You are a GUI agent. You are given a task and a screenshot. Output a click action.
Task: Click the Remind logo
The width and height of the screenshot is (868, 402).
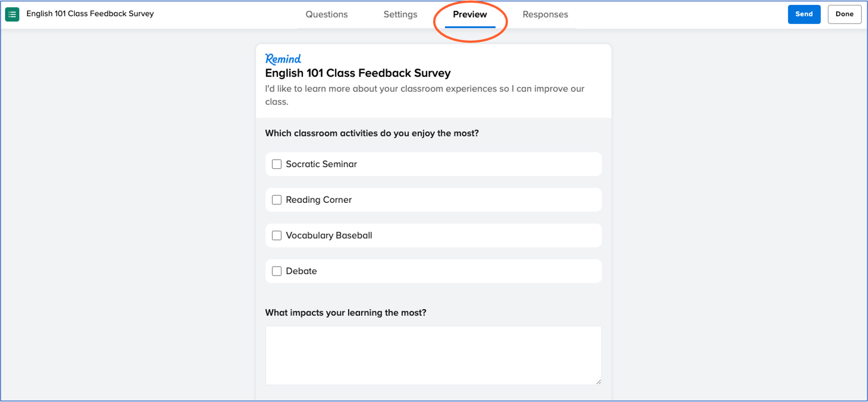(x=283, y=59)
